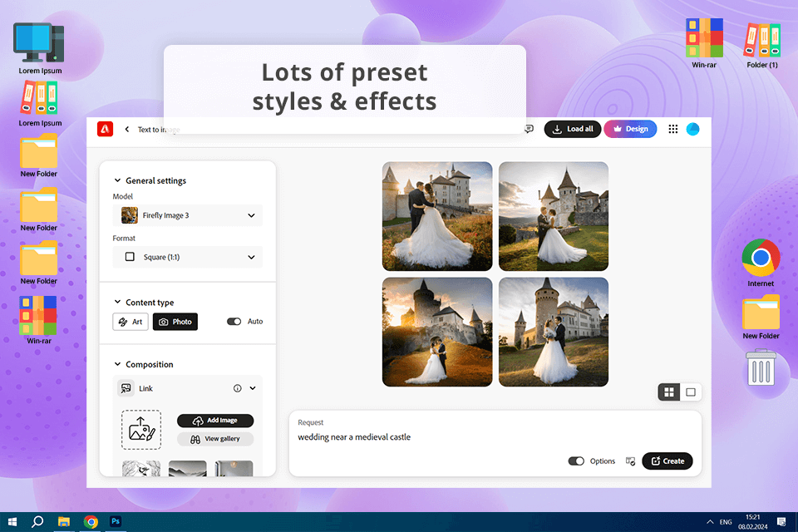Image resolution: width=798 pixels, height=532 pixels.
Task: Click the red Adobe logo icon
Action: (x=106, y=129)
